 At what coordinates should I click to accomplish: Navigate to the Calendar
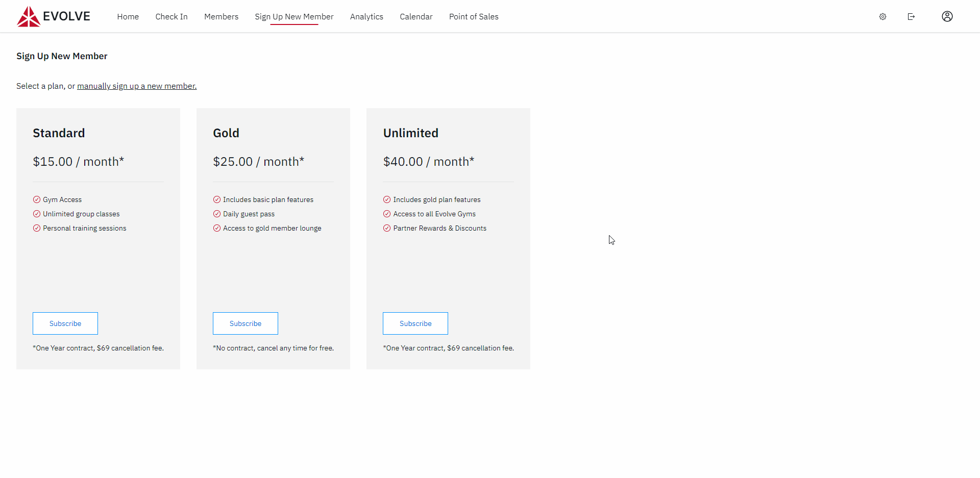tap(416, 16)
